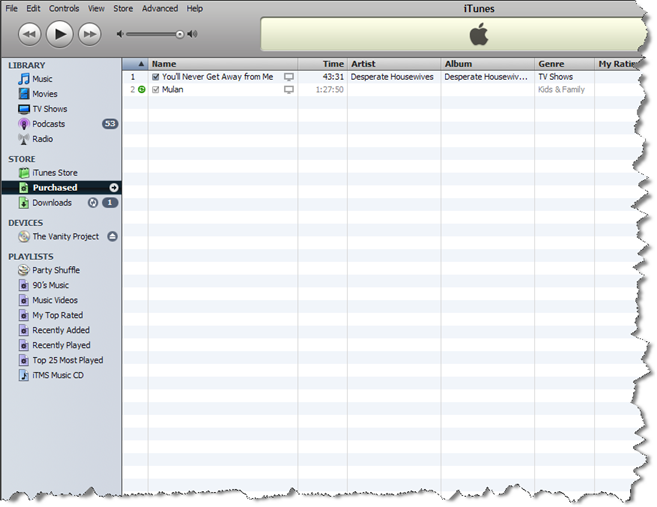
Task: Sort by the track number column arrow
Action: coord(141,64)
